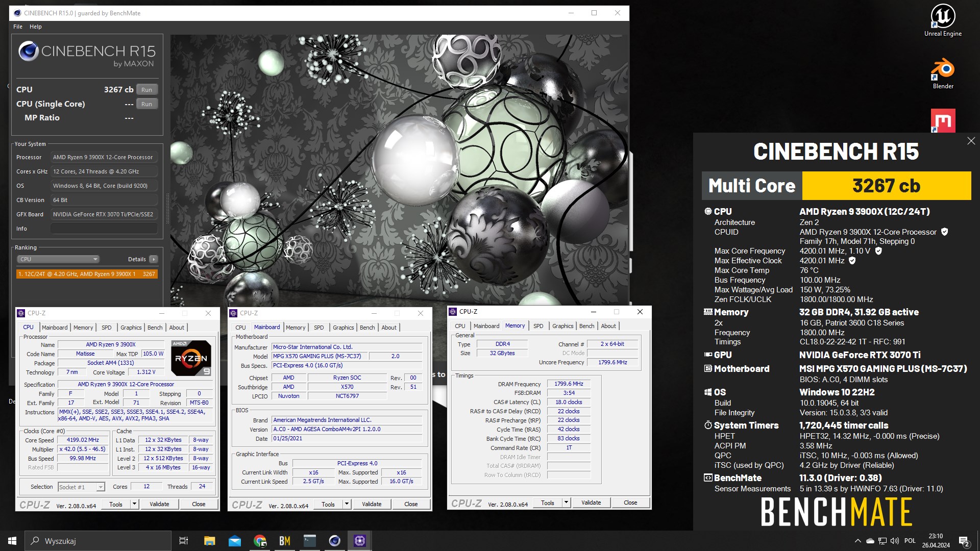980x551 pixels.
Task: Click the Multiplier value x 42.0 field
Action: pos(82,449)
